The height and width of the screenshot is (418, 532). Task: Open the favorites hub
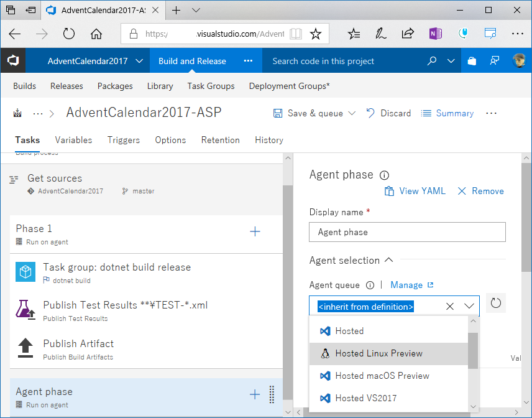354,33
